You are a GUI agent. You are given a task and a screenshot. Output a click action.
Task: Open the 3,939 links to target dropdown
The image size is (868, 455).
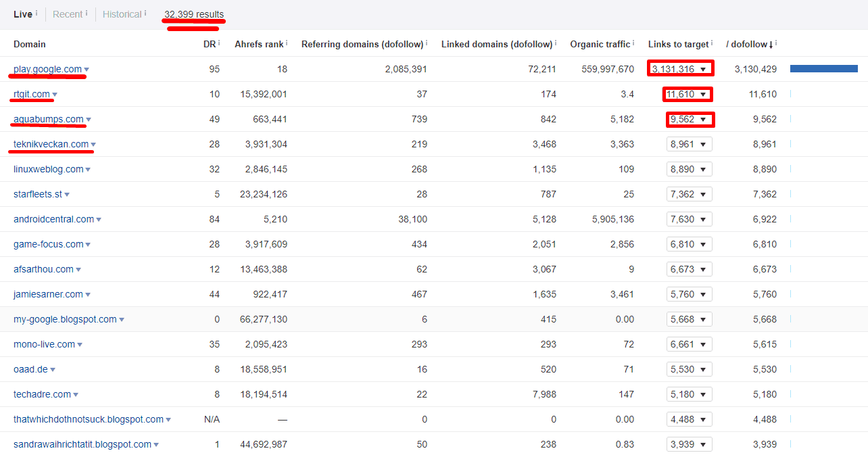[x=690, y=444]
